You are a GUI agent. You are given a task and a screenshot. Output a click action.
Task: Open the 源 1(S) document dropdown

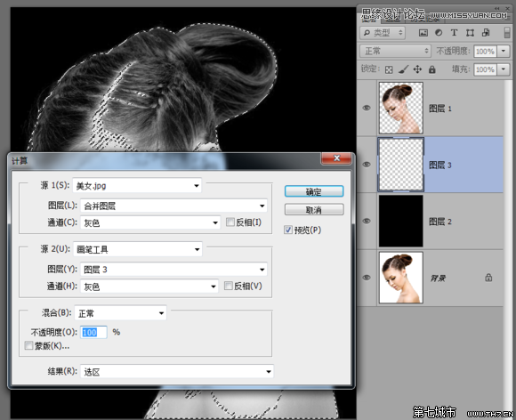137,186
